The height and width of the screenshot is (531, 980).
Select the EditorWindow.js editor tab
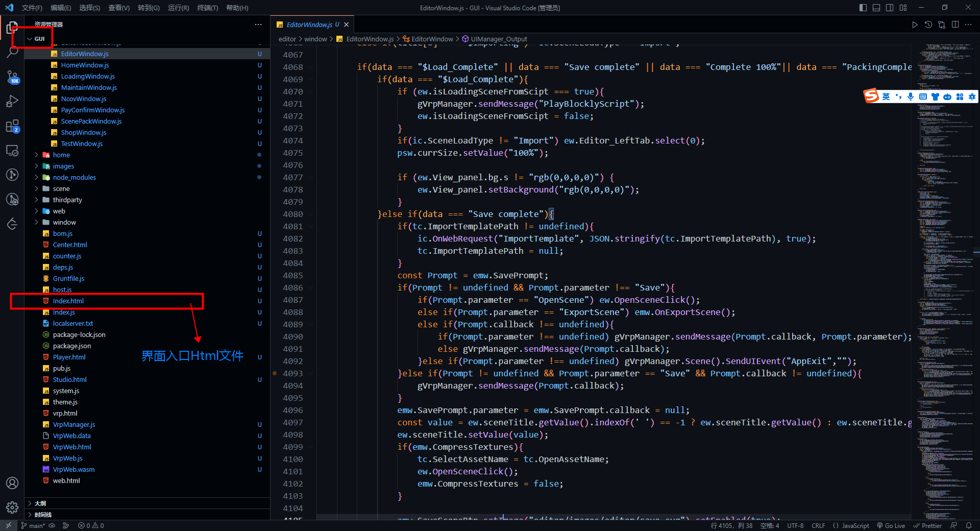312,25
